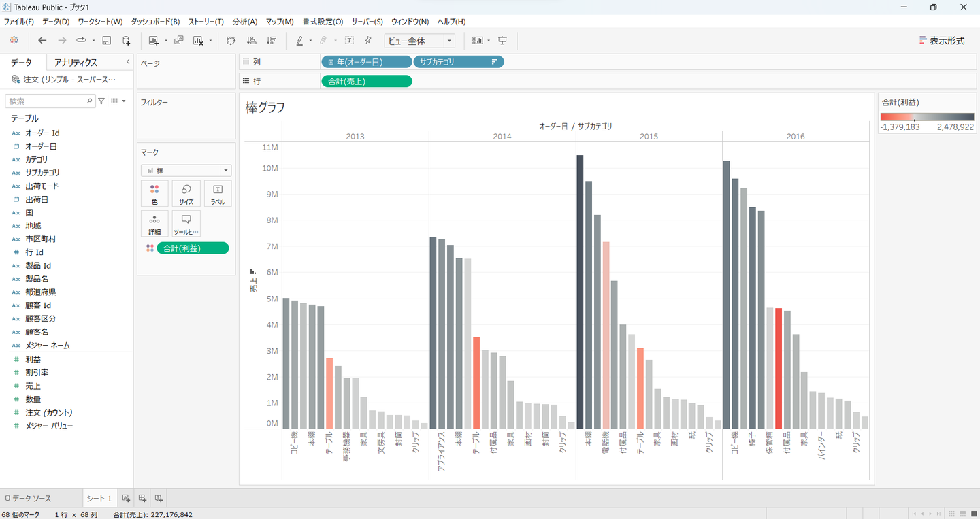Toggle the 表示形式 Show Me panel

[x=942, y=41]
